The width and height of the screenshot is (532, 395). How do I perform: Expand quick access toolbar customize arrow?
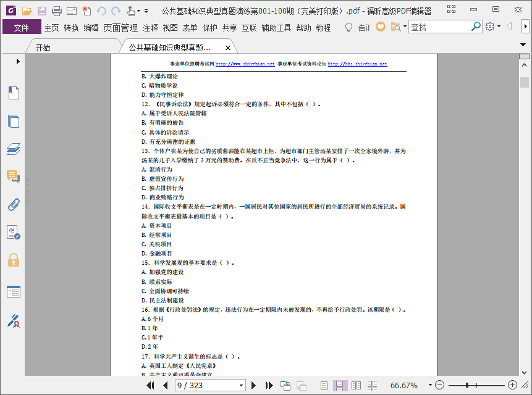[146, 11]
